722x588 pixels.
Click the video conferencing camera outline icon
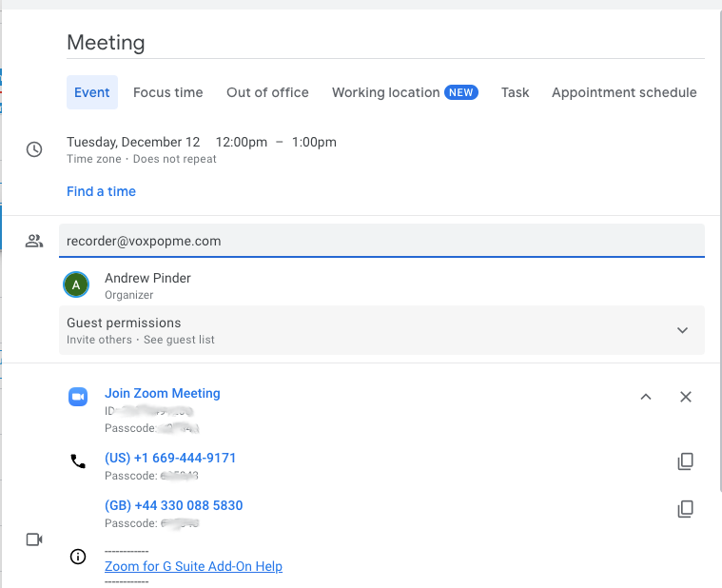(x=34, y=539)
